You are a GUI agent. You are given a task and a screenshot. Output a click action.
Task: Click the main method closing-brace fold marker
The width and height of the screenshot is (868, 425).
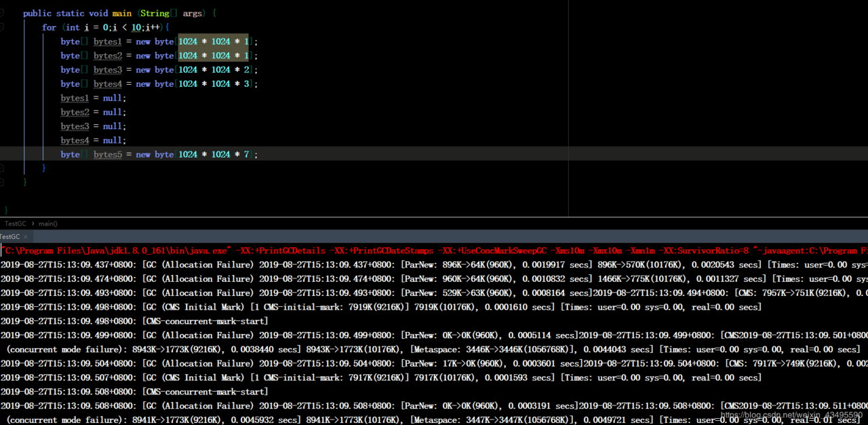pyautogui.click(x=1, y=182)
